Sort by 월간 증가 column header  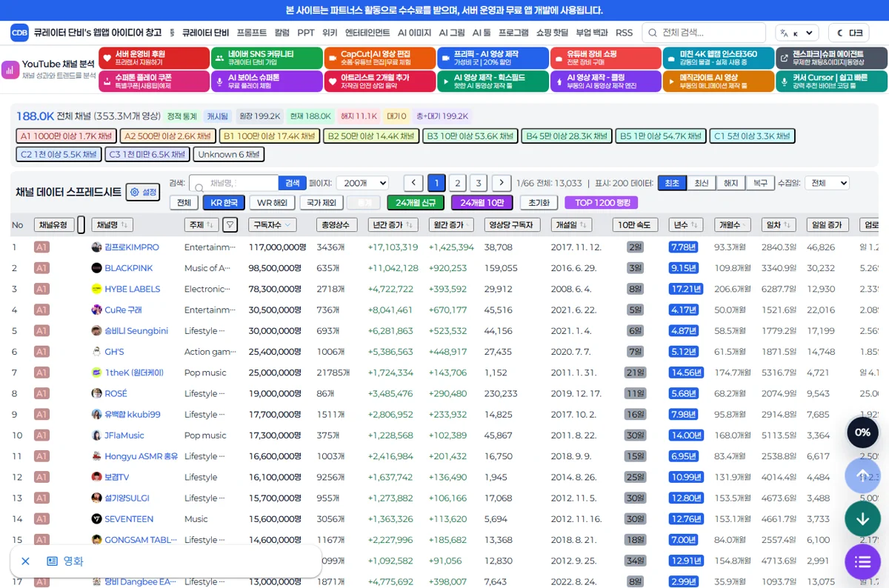tap(452, 224)
